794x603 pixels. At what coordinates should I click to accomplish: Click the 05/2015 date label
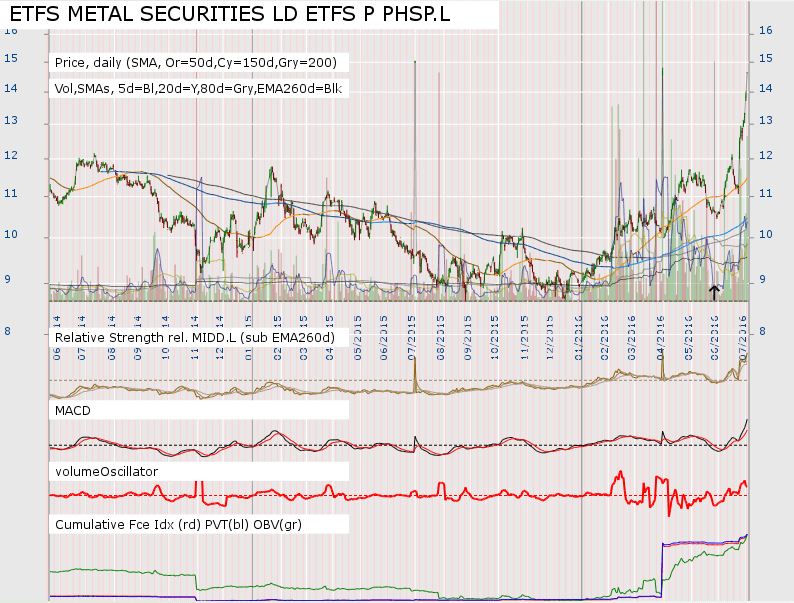[x=358, y=338]
